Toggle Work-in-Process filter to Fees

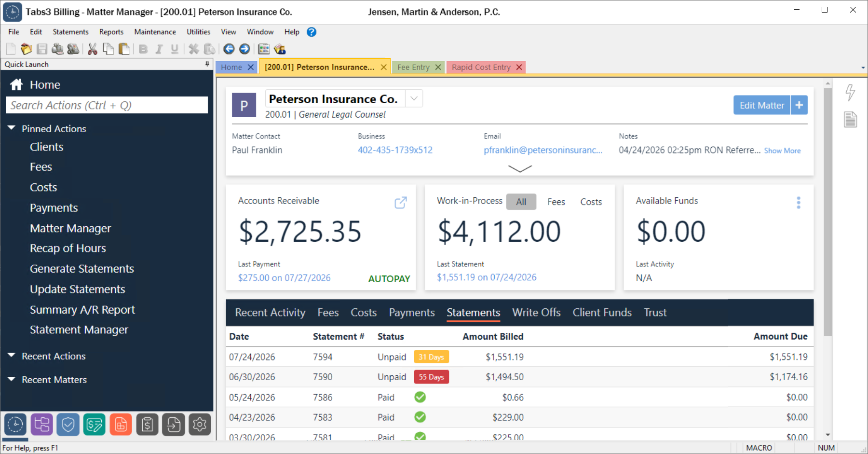click(x=556, y=202)
